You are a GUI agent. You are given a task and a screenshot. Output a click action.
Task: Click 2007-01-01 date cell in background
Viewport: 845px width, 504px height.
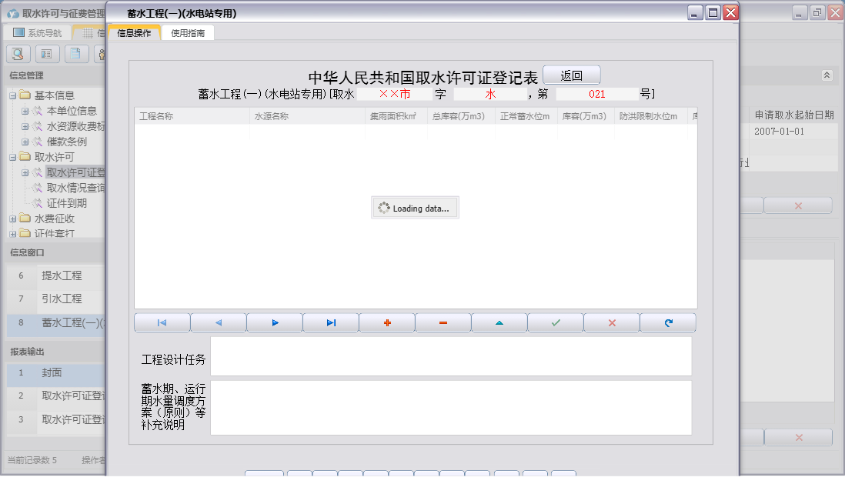[780, 131]
